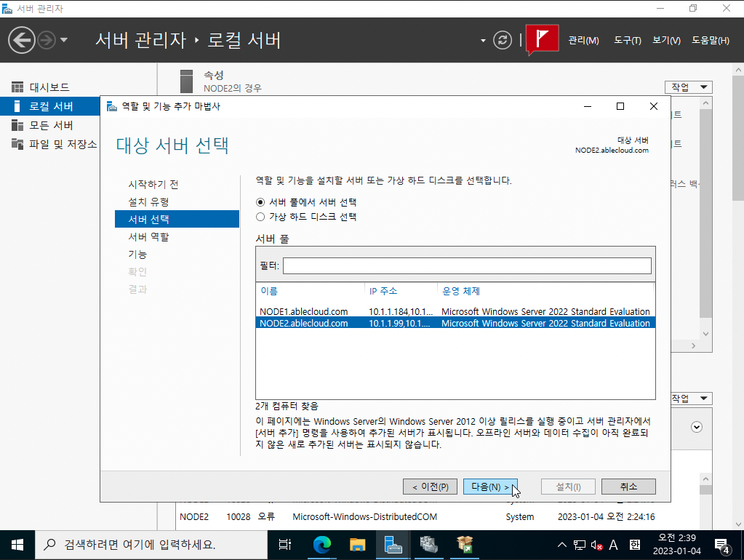744x560 pixels.
Task: Expand the circular chevron in events panel
Action: pyautogui.click(x=697, y=427)
